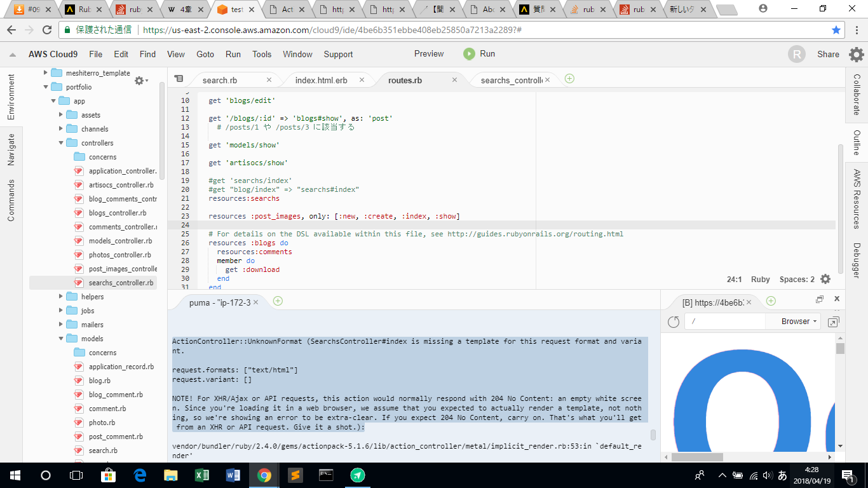Open the Cloud9 preferences gear icon

856,54
